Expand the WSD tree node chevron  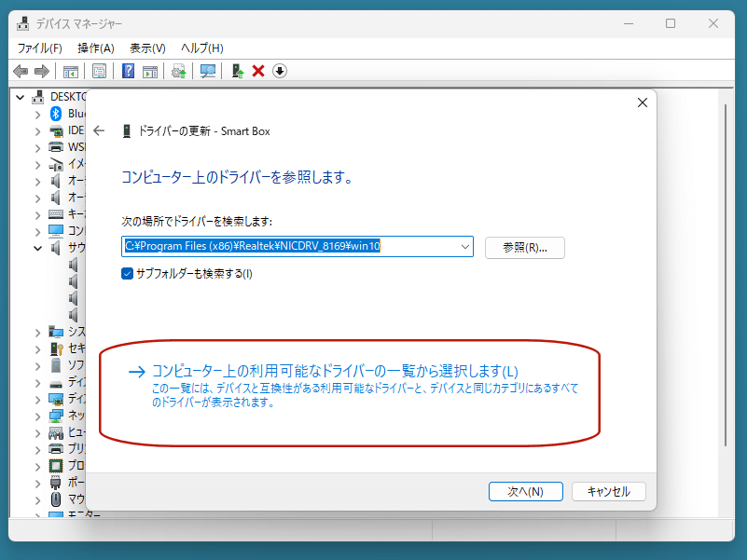37,148
